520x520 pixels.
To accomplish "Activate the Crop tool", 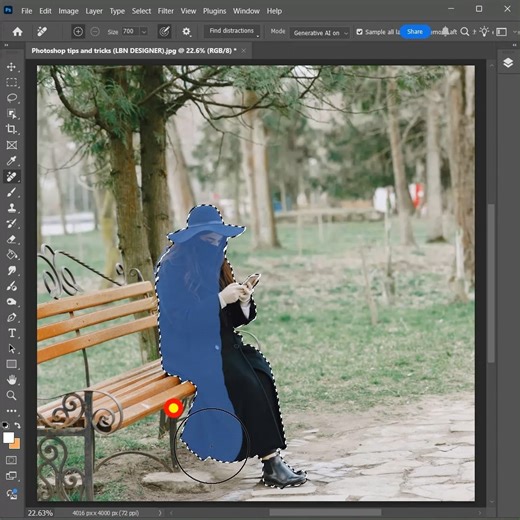I will [x=11, y=129].
